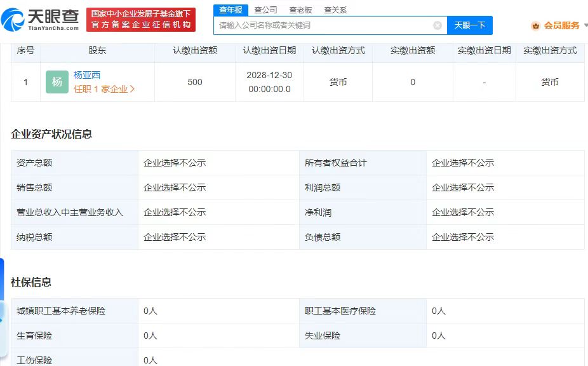Expand the chevron after 任职 1 家企业
Screen dimensions: 588x366
click(x=132, y=89)
